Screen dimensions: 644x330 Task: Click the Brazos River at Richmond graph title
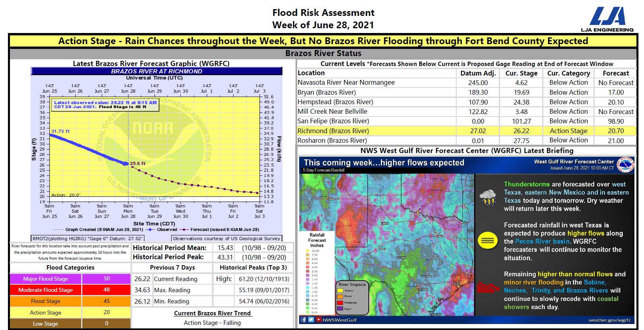[156, 71]
